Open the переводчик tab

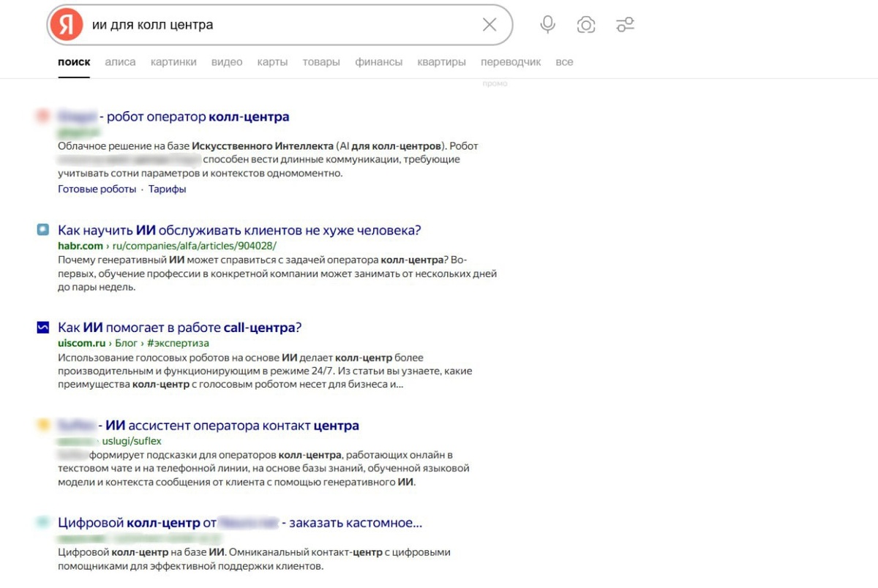(x=511, y=62)
